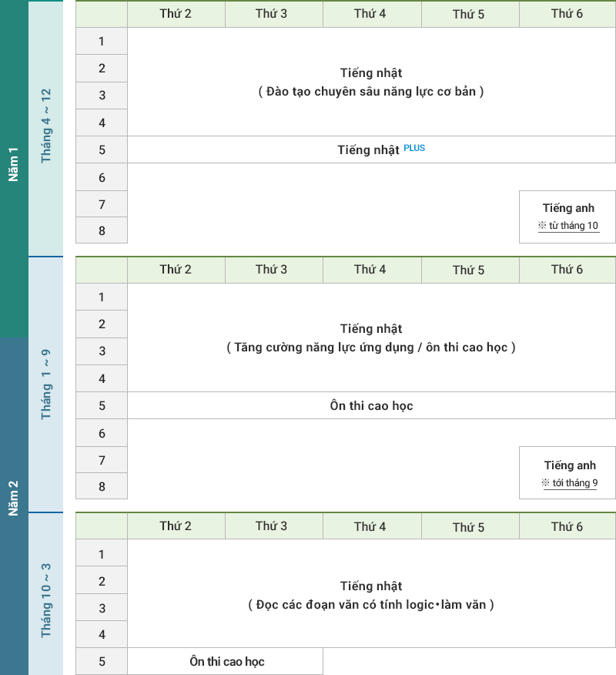Click period 5 in Tháng 10 ~ 3 table
The width and height of the screenshot is (616, 675).
click(102, 661)
